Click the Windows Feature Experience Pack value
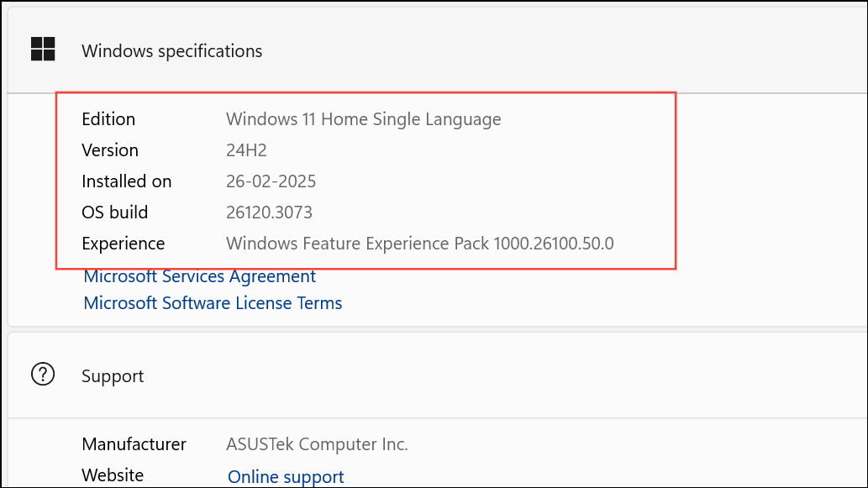Viewport: 868px width, 488px height. coord(419,244)
